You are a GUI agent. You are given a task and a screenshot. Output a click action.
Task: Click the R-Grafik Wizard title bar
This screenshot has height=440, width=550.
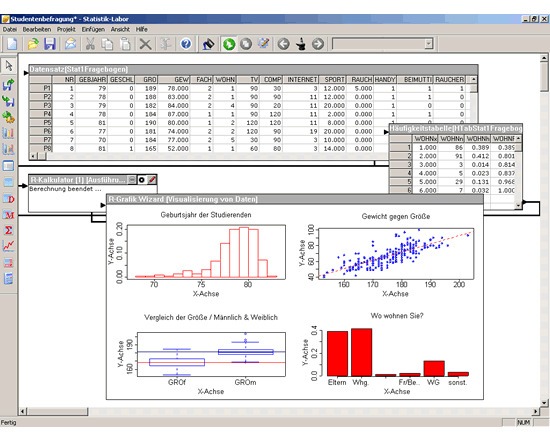click(x=295, y=199)
